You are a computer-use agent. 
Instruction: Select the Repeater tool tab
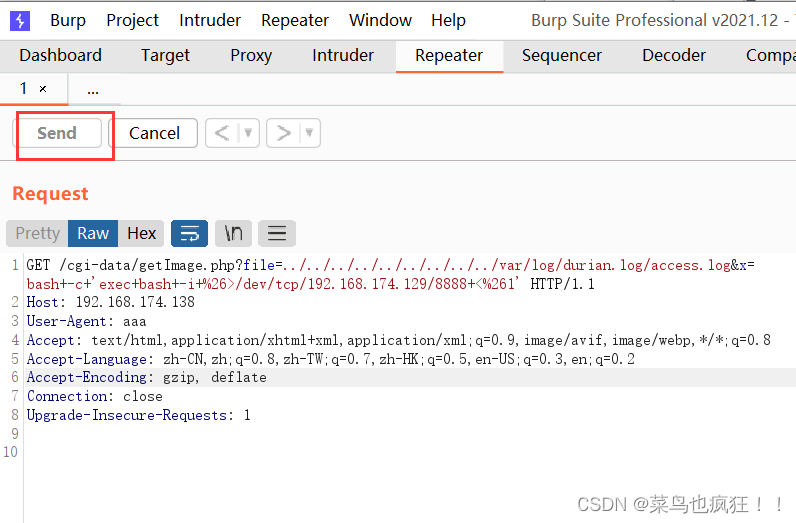(x=449, y=55)
